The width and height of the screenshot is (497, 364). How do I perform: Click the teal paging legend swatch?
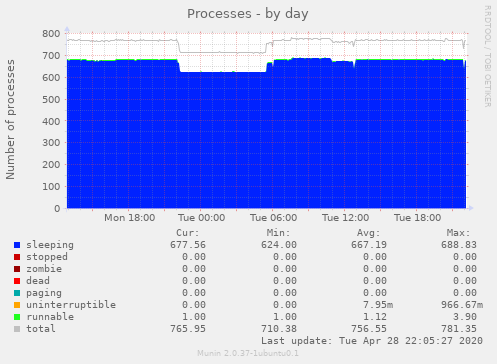point(17,293)
